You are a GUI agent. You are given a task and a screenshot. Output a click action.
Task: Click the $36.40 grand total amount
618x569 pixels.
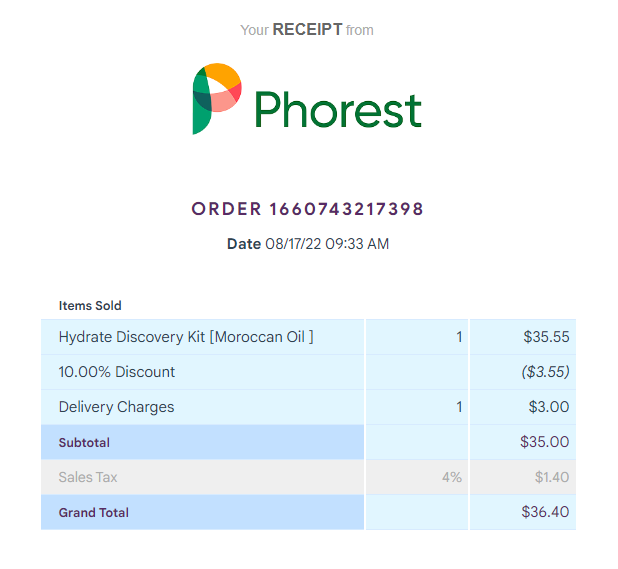click(x=545, y=512)
